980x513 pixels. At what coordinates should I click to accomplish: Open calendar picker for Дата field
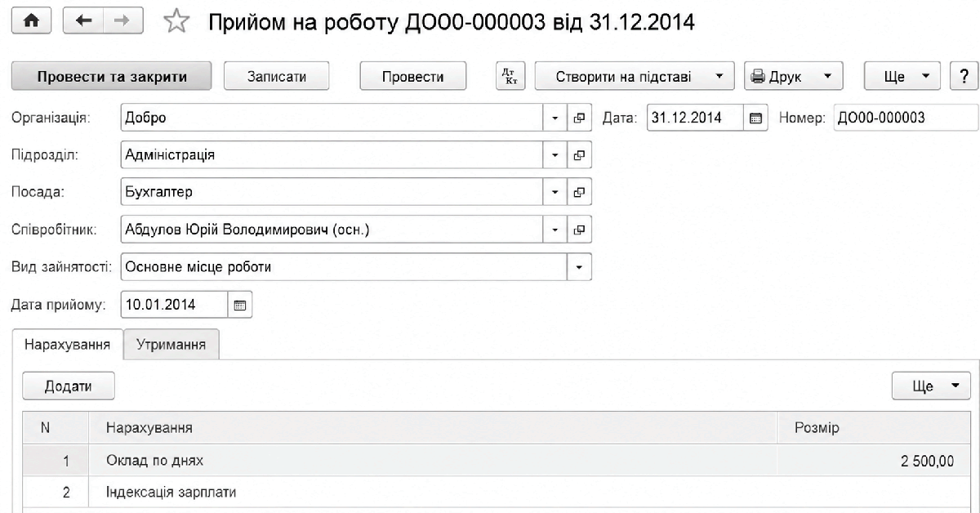click(755, 118)
